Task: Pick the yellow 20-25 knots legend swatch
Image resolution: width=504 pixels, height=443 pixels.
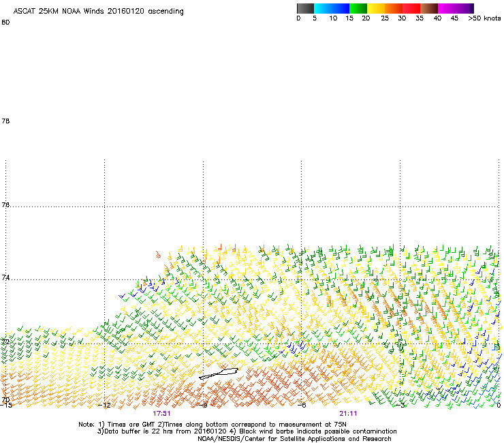Action: pyautogui.click(x=376, y=8)
